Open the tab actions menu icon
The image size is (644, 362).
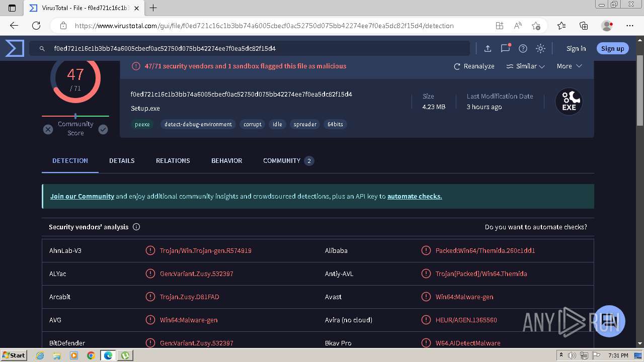point(13,8)
